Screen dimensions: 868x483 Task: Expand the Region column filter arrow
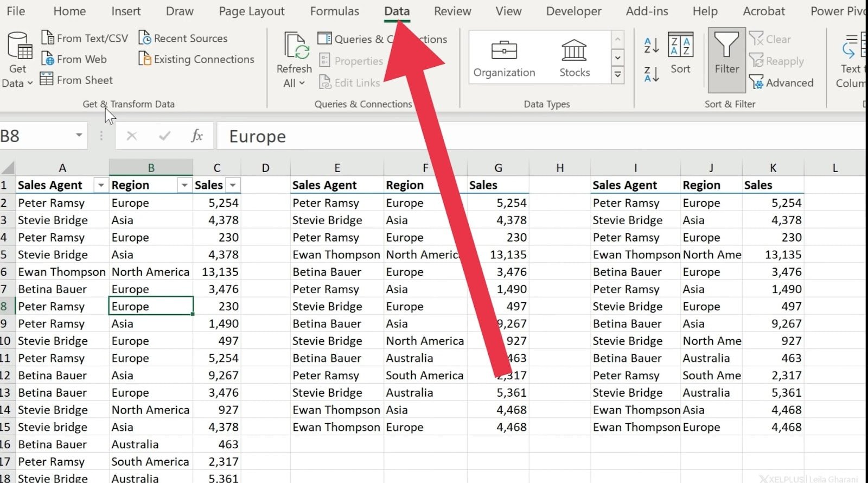[x=184, y=186]
